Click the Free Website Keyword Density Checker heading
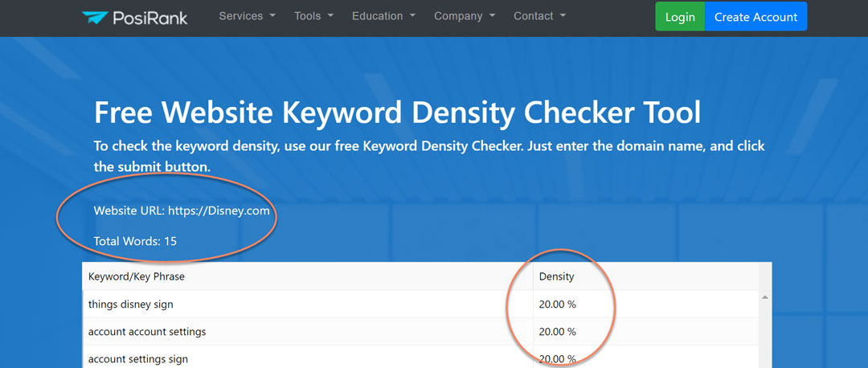 (x=397, y=112)
